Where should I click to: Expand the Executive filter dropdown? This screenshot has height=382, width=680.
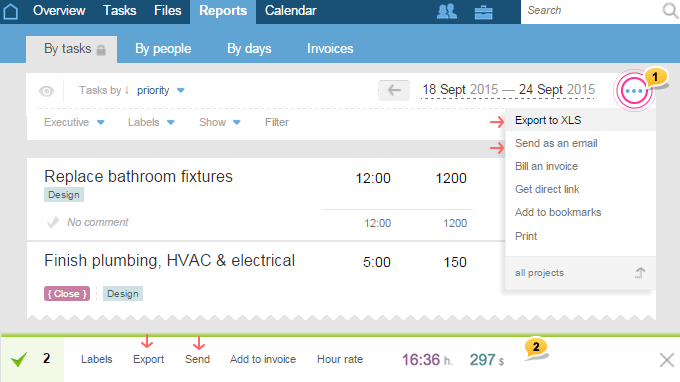coord(74,122)
